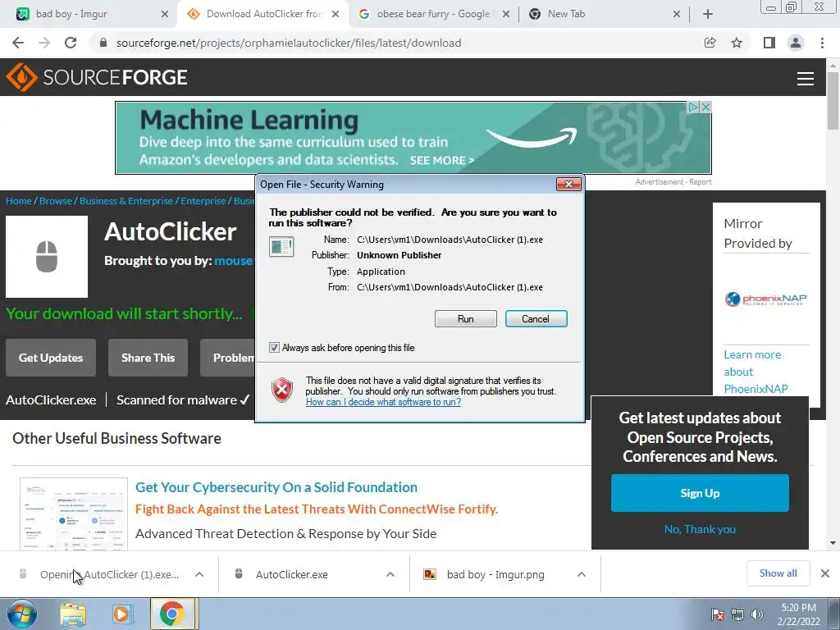Open Windows Start menu orb
This screenshot has width=840, height=630.
(21, 614)
